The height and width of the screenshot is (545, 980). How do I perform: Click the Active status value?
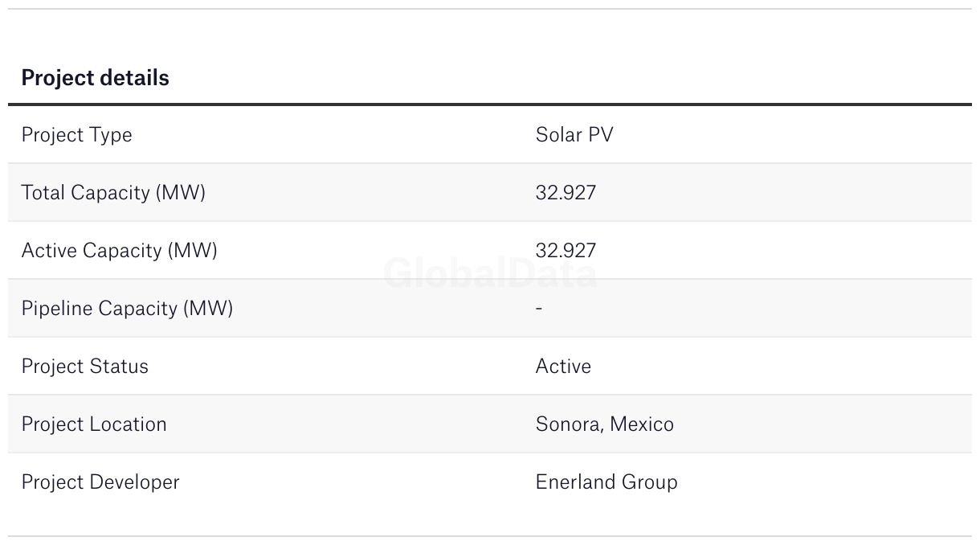tap(563, 367)
